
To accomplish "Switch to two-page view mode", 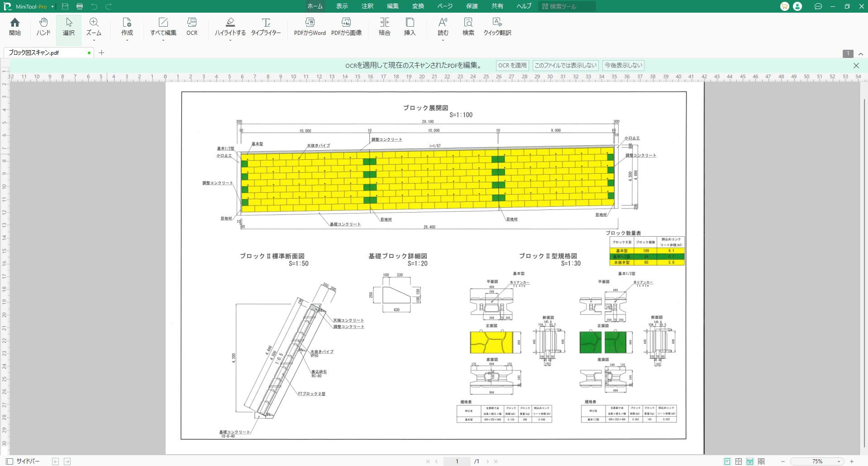I will (739, 461).
